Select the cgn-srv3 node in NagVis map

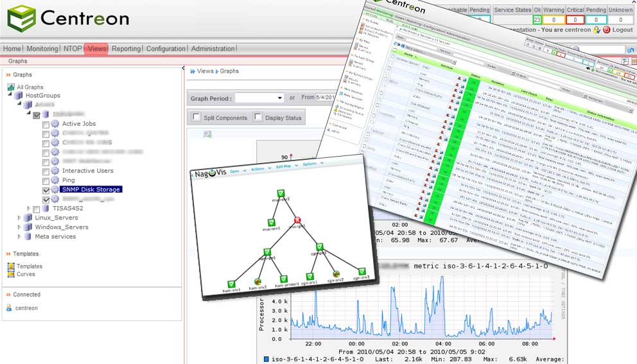[x=362, y=271]
